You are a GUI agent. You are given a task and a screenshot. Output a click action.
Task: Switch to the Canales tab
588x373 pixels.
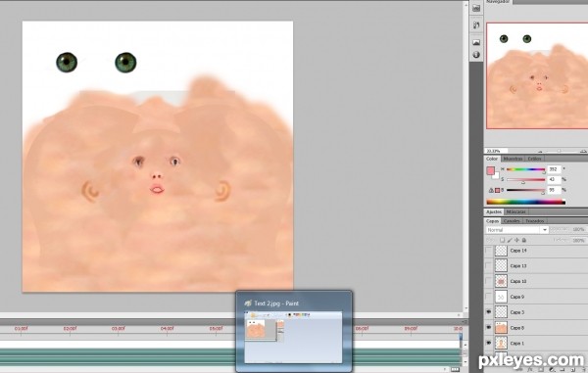(x=512, y=221)
